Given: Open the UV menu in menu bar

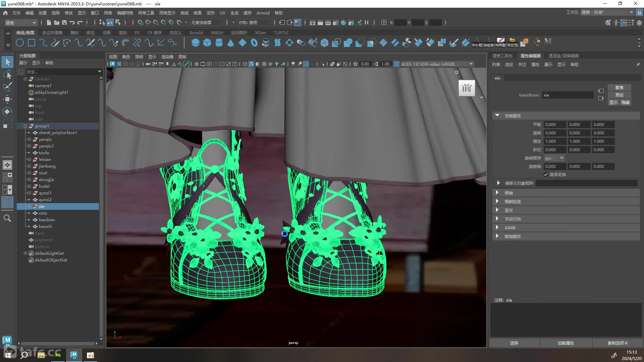Looking at the screenshot, I should click(222, 13).
